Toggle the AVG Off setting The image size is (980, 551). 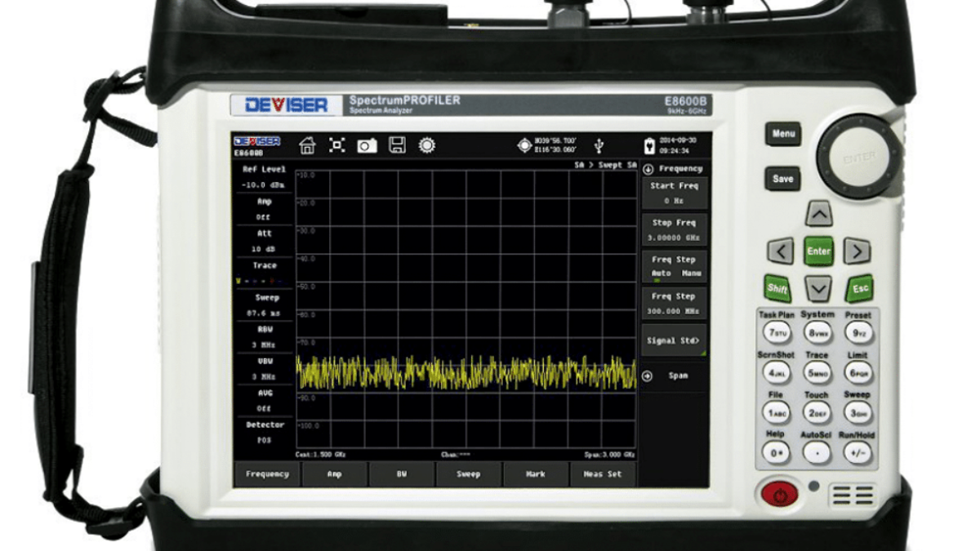click(264, 400)
